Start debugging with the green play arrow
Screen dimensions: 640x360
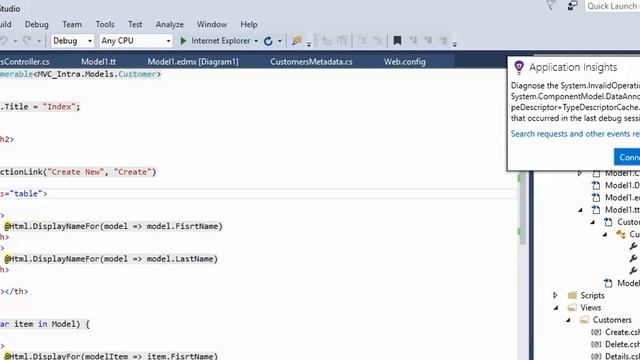pos(183,41)
